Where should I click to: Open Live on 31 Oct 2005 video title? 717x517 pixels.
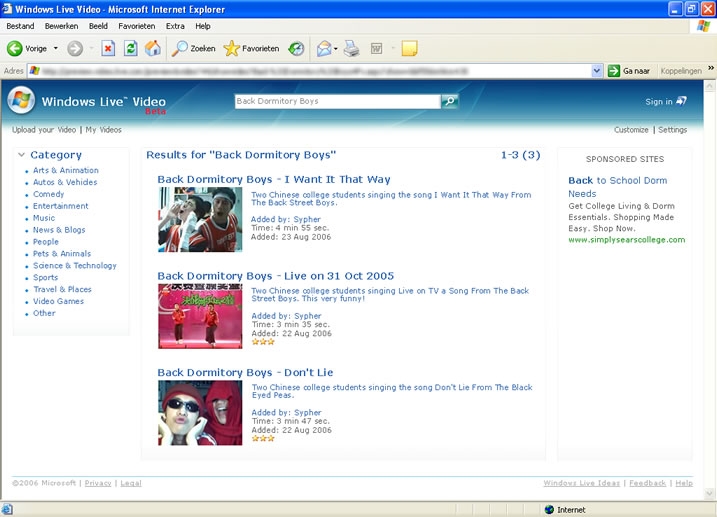point(275,276)
